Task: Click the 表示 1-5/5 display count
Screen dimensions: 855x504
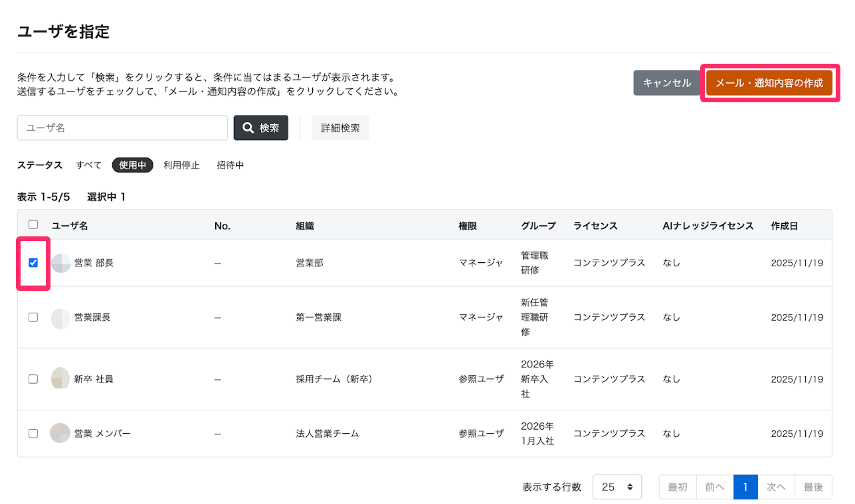Action: [44, 197]
